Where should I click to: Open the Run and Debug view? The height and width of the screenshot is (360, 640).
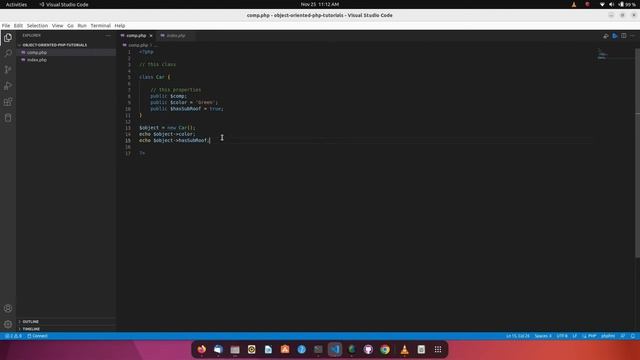(x=8, y=86)
